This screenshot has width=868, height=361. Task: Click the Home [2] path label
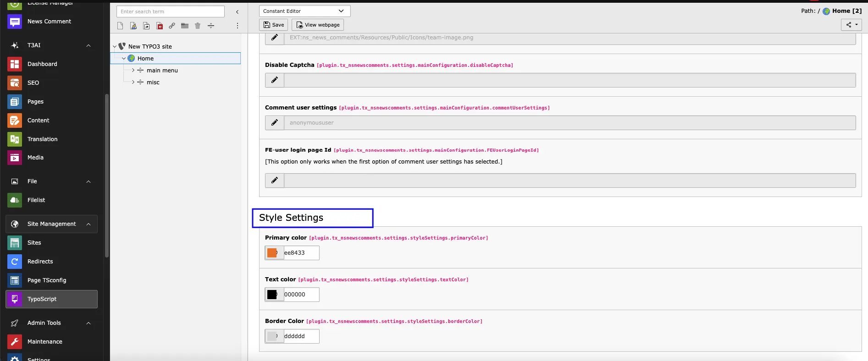coord(847,11)
